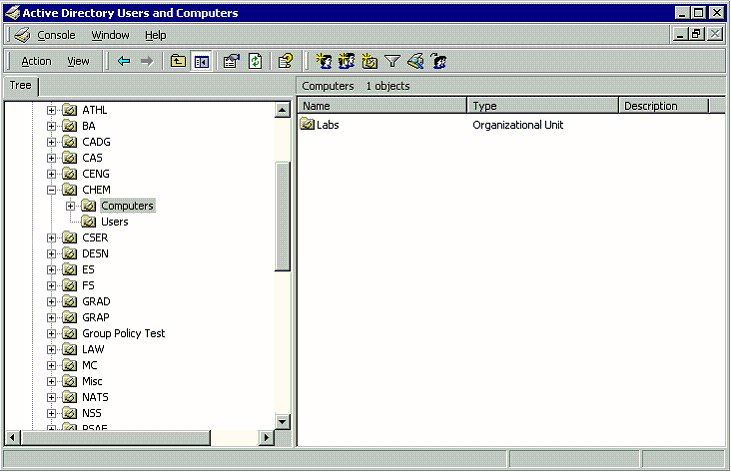Select Labs entry in the list
The width and height of the screenshot is (731, 472).
(327, 125)
